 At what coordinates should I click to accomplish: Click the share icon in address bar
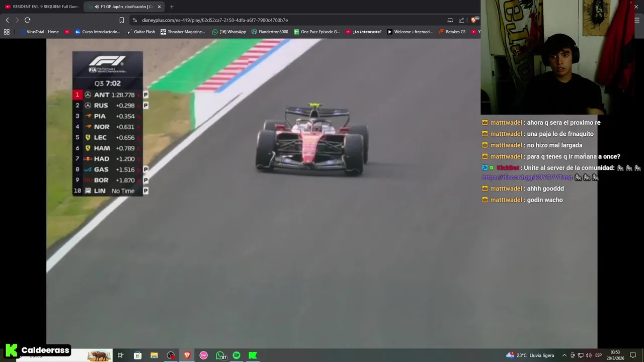(461, 20)
